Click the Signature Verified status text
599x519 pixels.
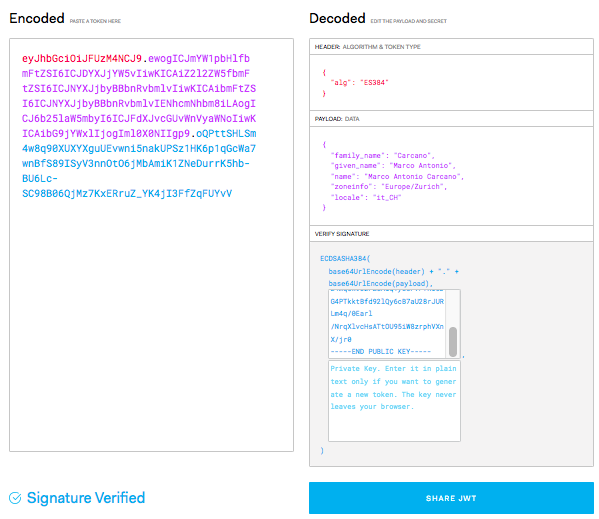[86, 498]
